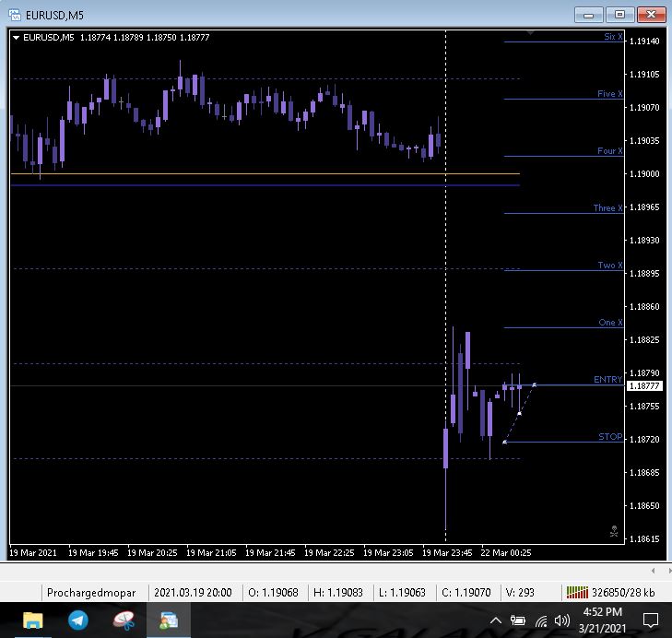This screenshot has width=672, height=638.
Task: Click the 22 Mar 00:25 time label
Action: pyautogui.click(x=506, y=552)
